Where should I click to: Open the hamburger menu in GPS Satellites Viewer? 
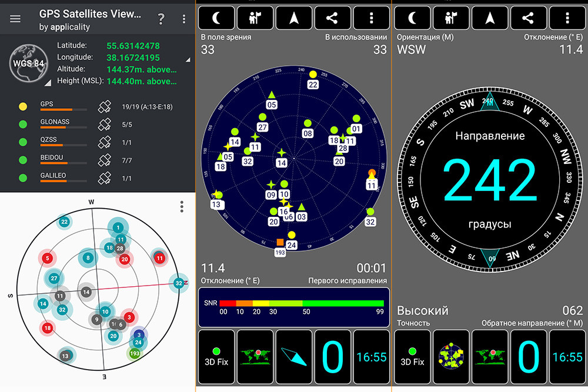point(15,19)
